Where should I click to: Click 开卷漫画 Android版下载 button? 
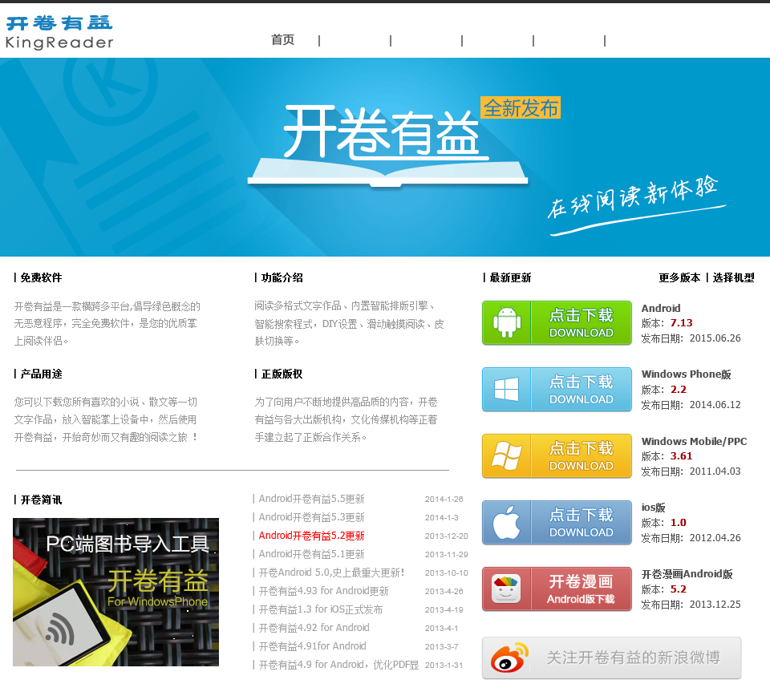[557, 589]
